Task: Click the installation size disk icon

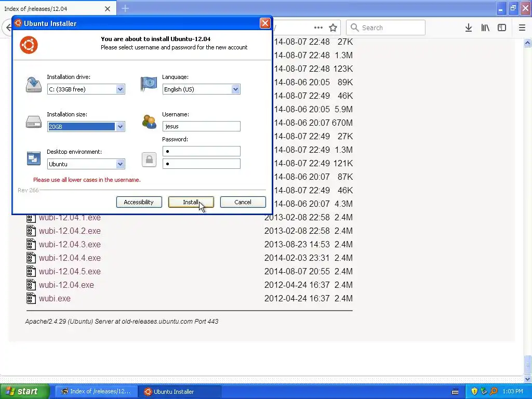Action: pos(34,122)
